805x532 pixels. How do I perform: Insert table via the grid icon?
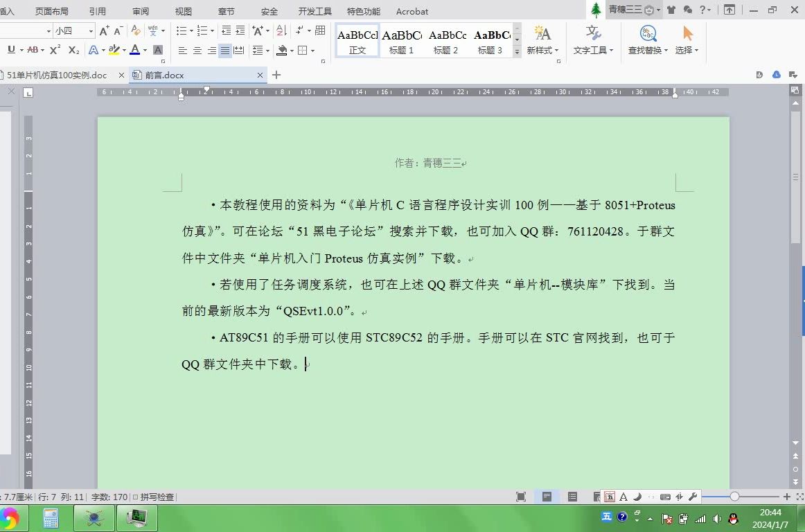[x=320, y=30]
